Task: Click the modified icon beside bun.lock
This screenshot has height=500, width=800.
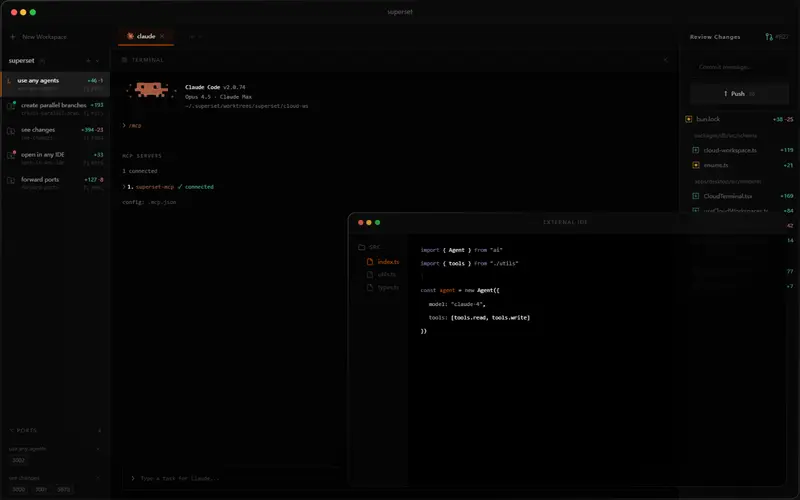Action: pos(688,119)
